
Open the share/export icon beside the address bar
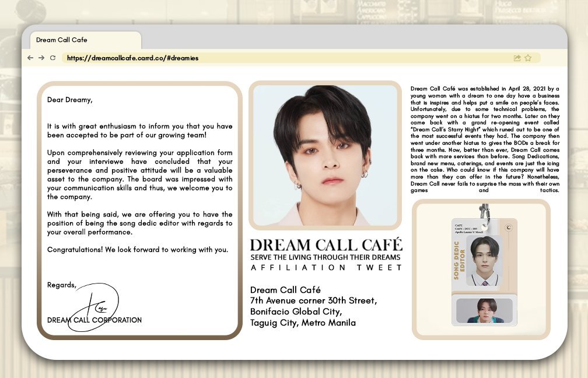pos(516,58)
